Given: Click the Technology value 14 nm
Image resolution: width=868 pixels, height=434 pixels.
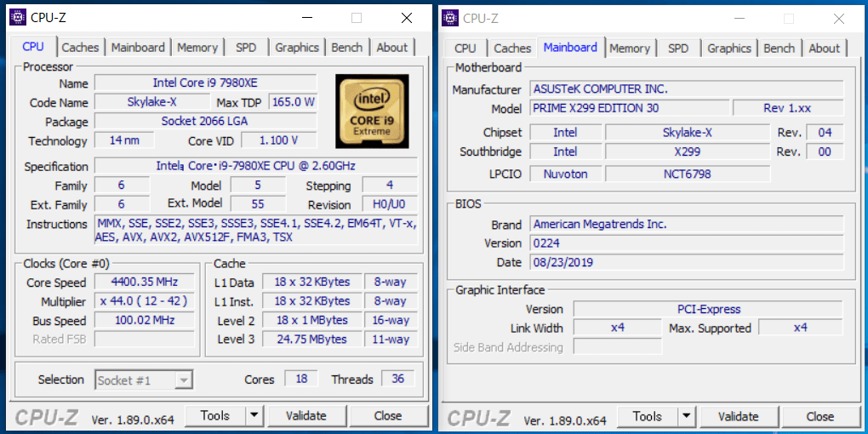Looking at the screenshot, I should [124, 140].
